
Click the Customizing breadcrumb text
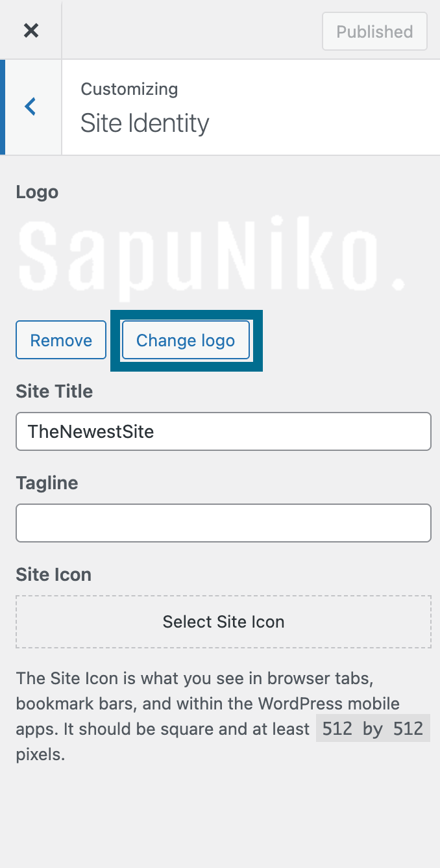[x=129, y=89]
